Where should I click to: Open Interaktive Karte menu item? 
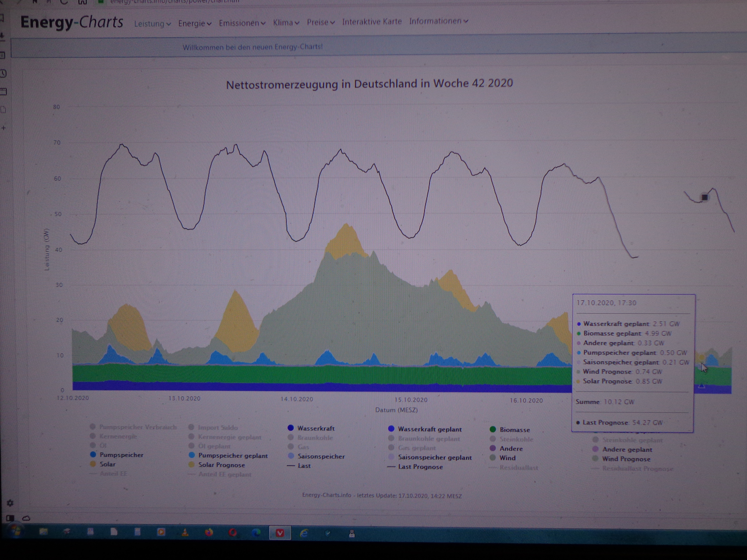click(372, 22)
